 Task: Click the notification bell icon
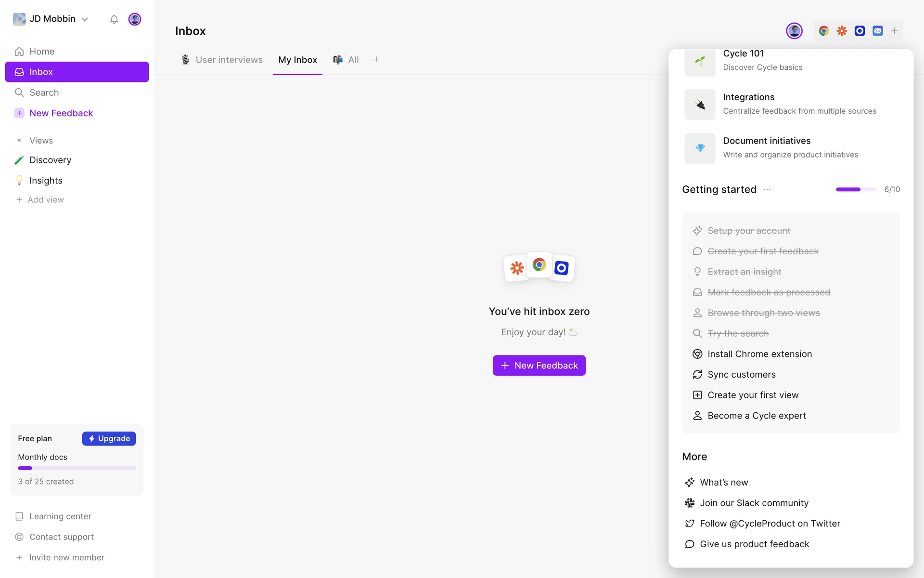[114, 19]
